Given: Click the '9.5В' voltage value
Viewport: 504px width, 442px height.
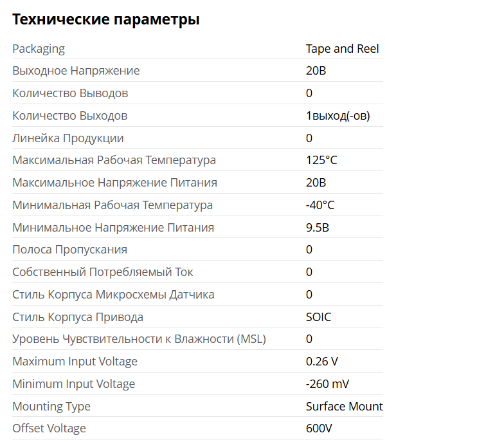Looking at the screenshot, I should pos(318,228).
